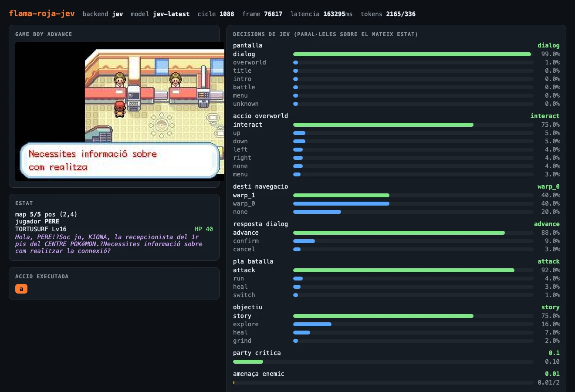Click the orange "a" executed action badge
Image resolution: width=575 pixels, height=392 pixels.
click(x=21, y=289)
